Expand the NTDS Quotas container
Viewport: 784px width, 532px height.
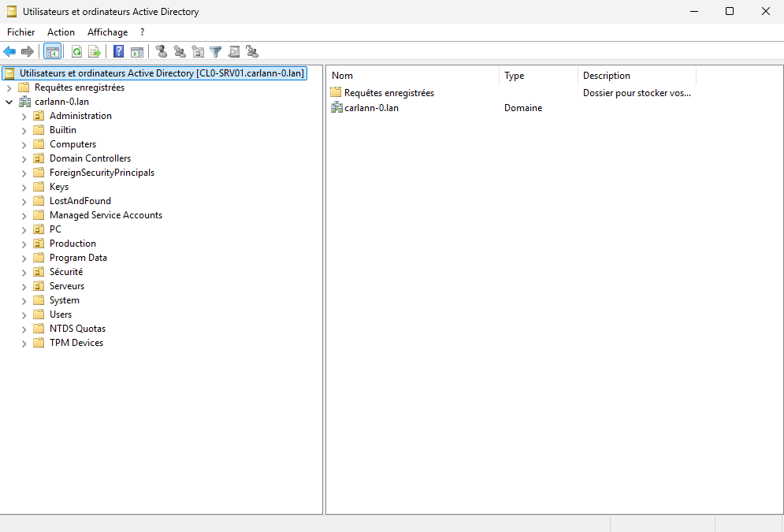pyautogui.click(x=24, y=329)
